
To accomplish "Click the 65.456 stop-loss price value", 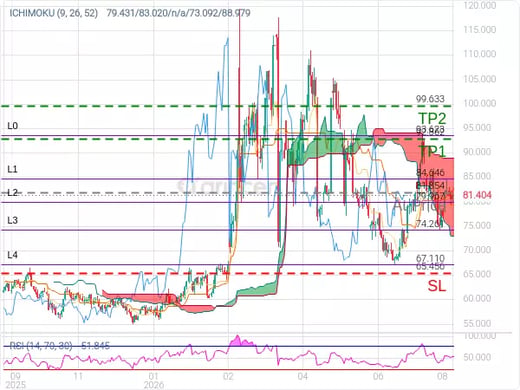I will pos(430,266).
